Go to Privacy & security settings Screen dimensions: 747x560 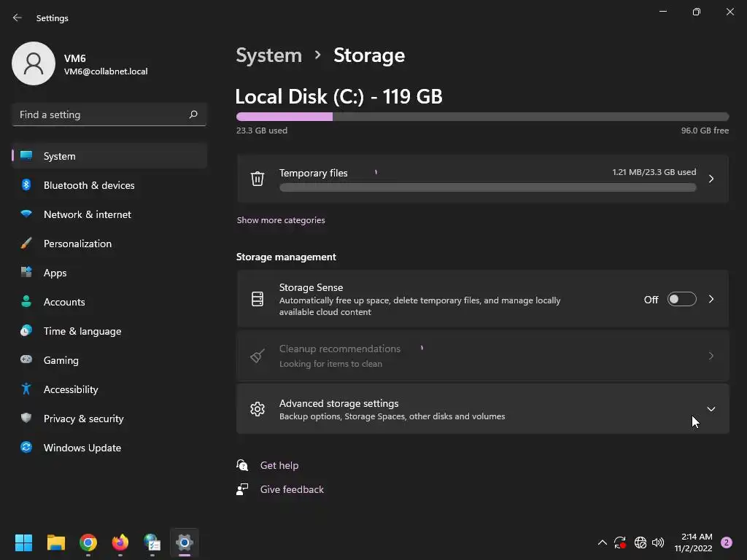click(x=83, y=419)
